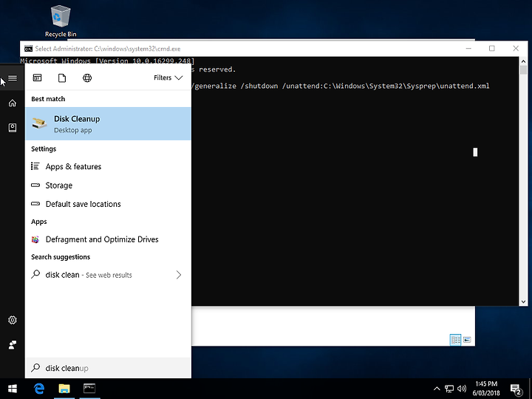Image resolution: width=532 pixels, height=399 pixels.
Task: Open File Explorer from taskbar
Action: click(x=64, y=389)
